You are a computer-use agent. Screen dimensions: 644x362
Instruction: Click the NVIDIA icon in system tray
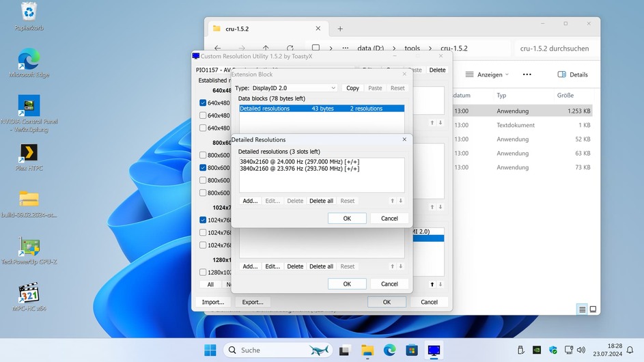pos(537,350)
